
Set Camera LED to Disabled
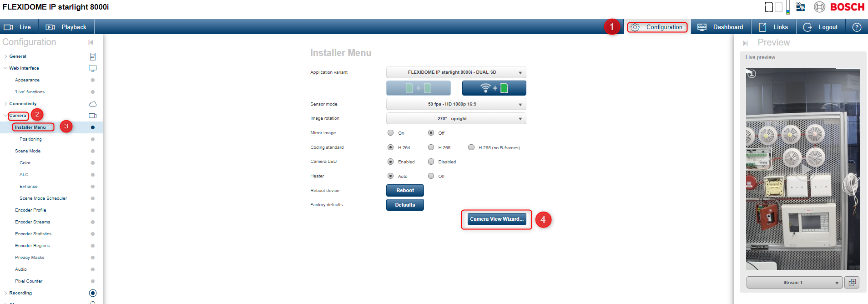pos(431,162)
